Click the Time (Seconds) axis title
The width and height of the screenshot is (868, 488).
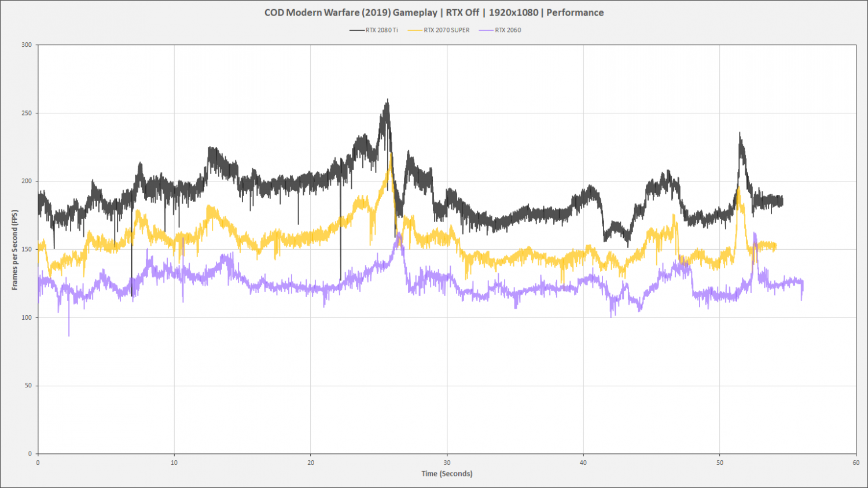(447, 474)
